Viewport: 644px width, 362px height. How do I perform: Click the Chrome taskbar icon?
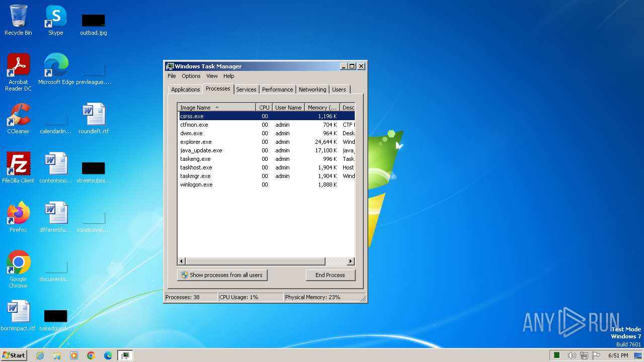[91, 355]
